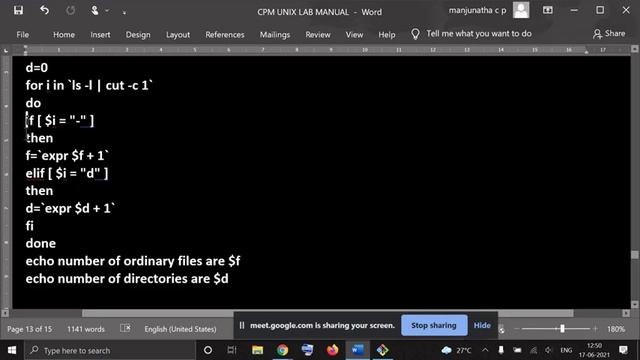Select the Layout tab
The height and width of the screenshot is (360, 640).
click(x=178, y=35)
